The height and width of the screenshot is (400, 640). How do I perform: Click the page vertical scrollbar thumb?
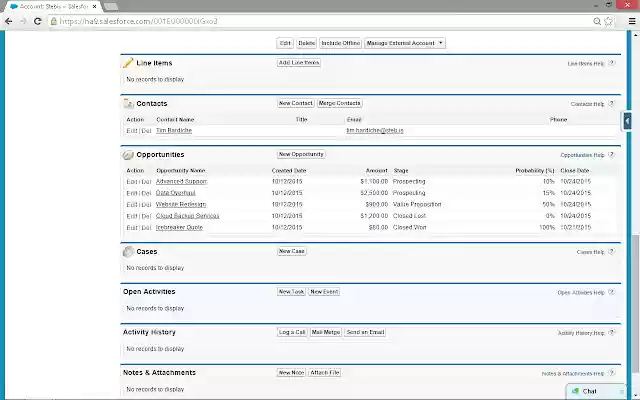click(x=636, y=304)
